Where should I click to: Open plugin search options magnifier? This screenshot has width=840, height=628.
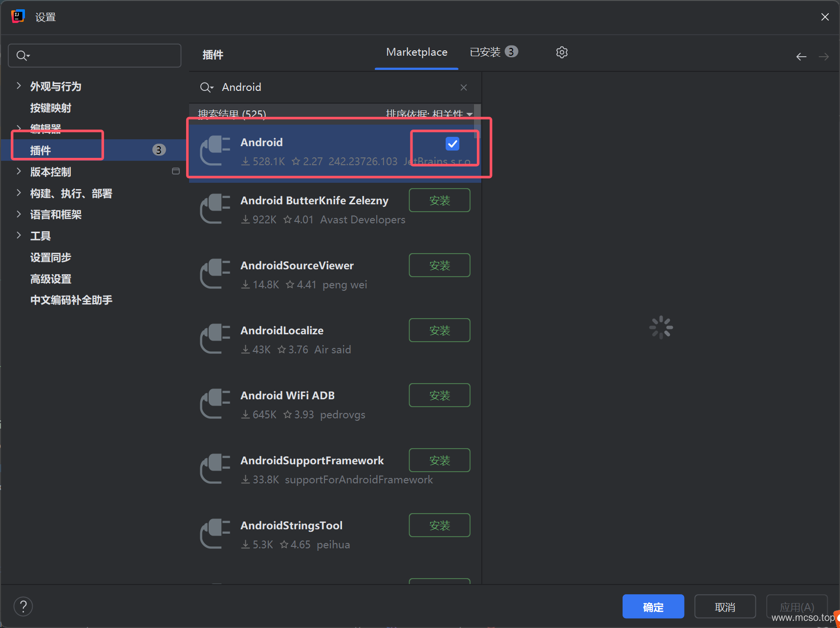pos(207,87)
